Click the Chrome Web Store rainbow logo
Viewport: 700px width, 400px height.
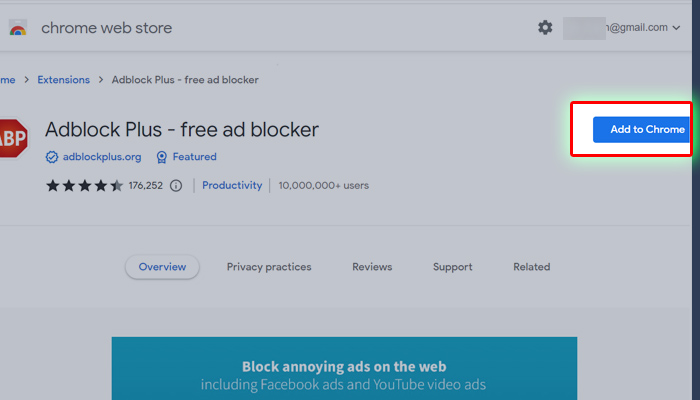18,28
